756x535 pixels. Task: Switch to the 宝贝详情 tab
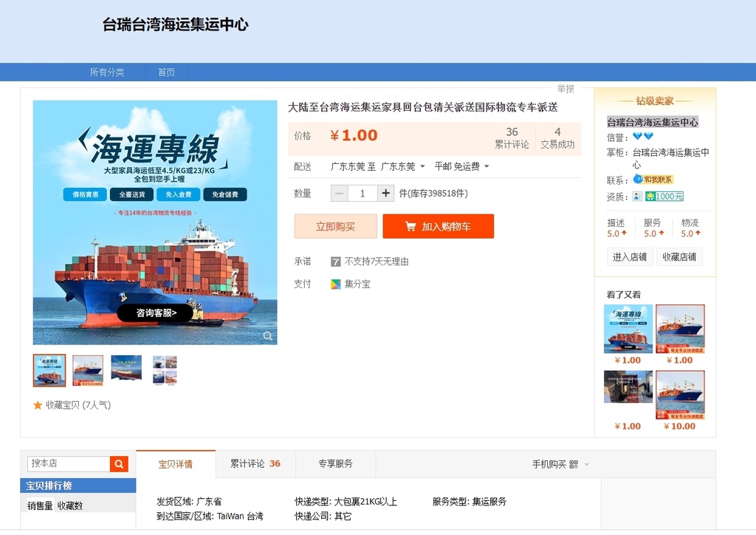176,464
